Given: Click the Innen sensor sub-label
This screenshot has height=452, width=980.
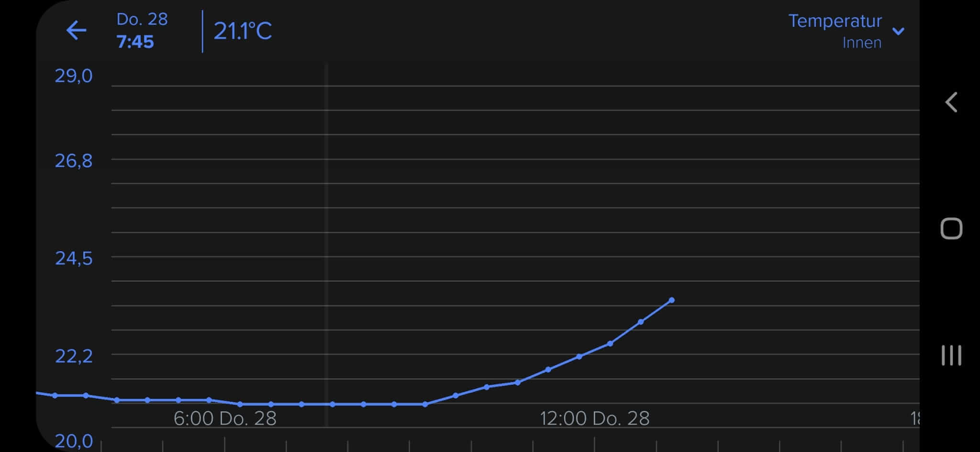Looking at the screenshot, I should pyautogui.click(x=861, y=43).
